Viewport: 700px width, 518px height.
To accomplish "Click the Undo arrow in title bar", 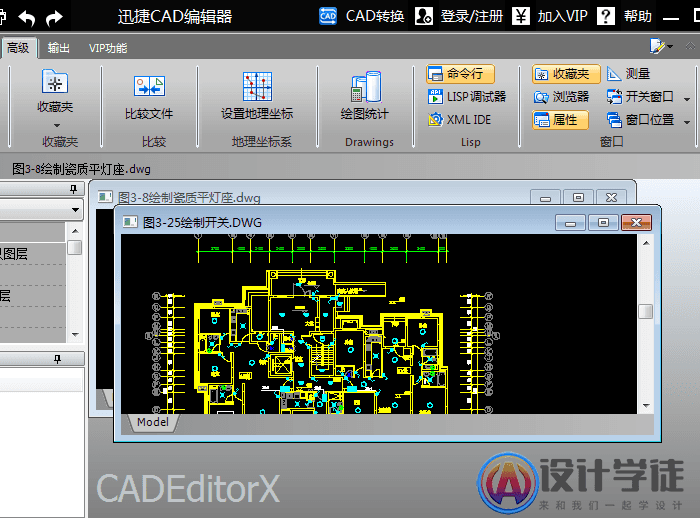I will 27,18.
